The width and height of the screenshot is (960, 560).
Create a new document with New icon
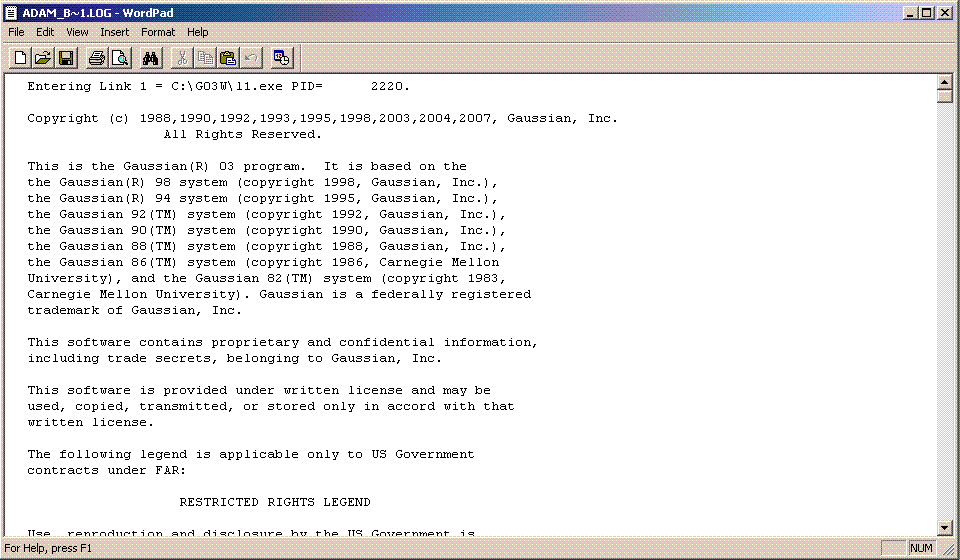(x=20, y=58)
